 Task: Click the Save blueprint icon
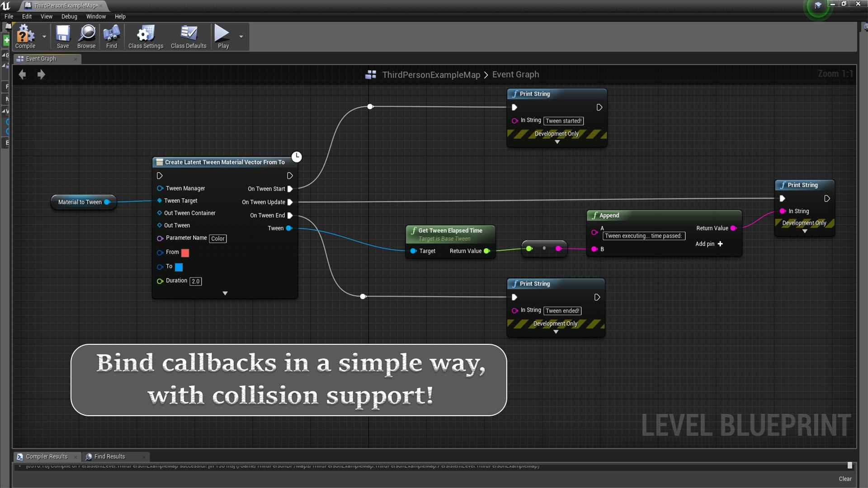63,37
